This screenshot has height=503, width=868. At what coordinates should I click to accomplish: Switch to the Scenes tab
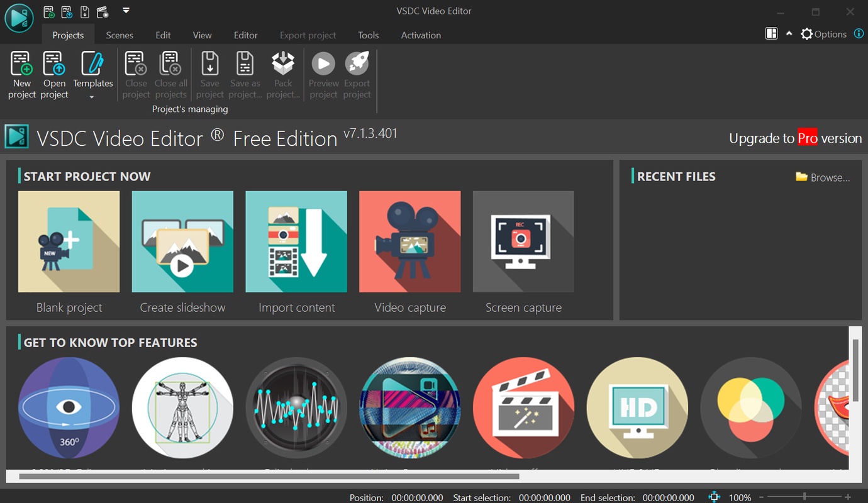point(120,35)
